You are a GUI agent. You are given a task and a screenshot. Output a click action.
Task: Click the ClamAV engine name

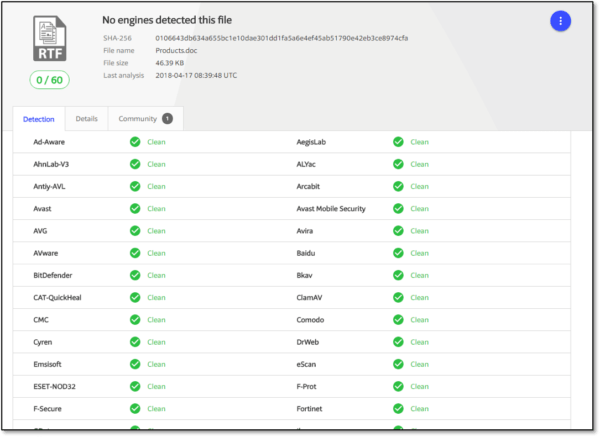coord(309,297)
